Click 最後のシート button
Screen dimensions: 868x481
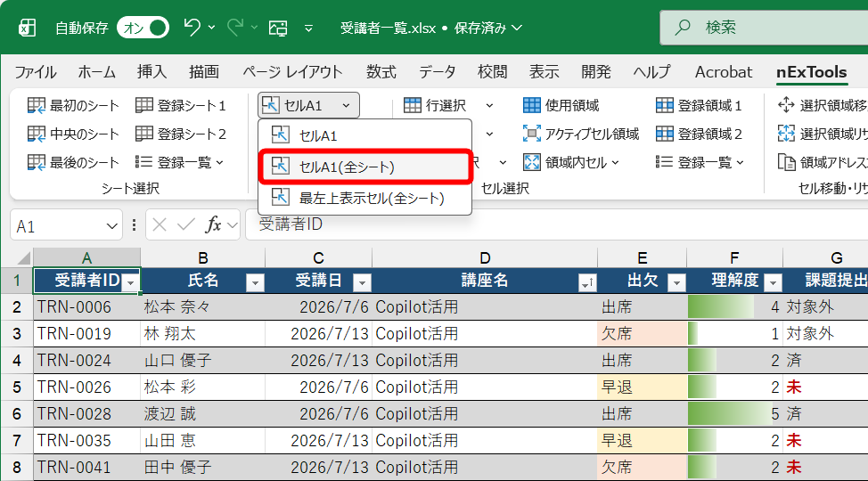[x=73, y=162]
